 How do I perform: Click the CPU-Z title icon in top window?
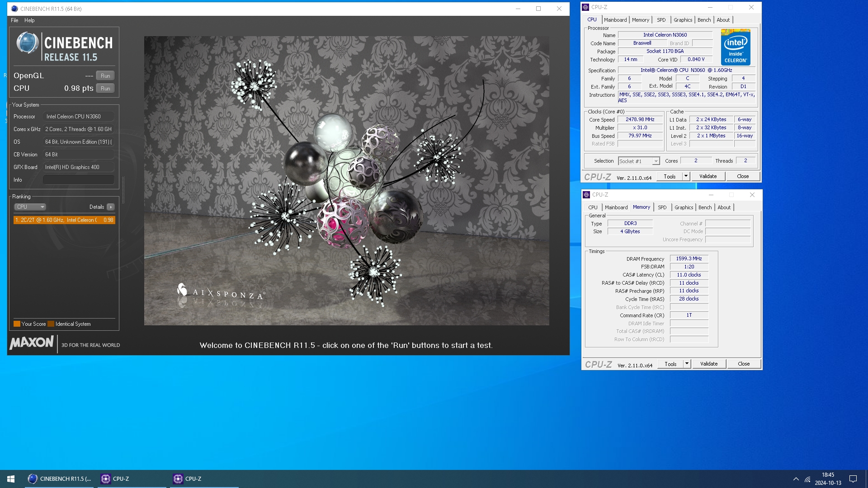click(586, 7)
